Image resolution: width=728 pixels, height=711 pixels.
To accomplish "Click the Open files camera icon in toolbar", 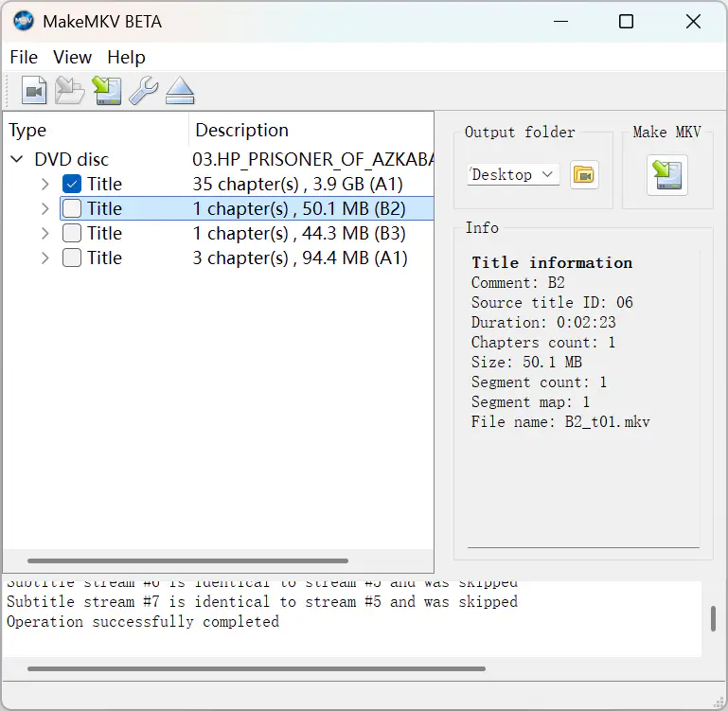I will click(34, 90).
